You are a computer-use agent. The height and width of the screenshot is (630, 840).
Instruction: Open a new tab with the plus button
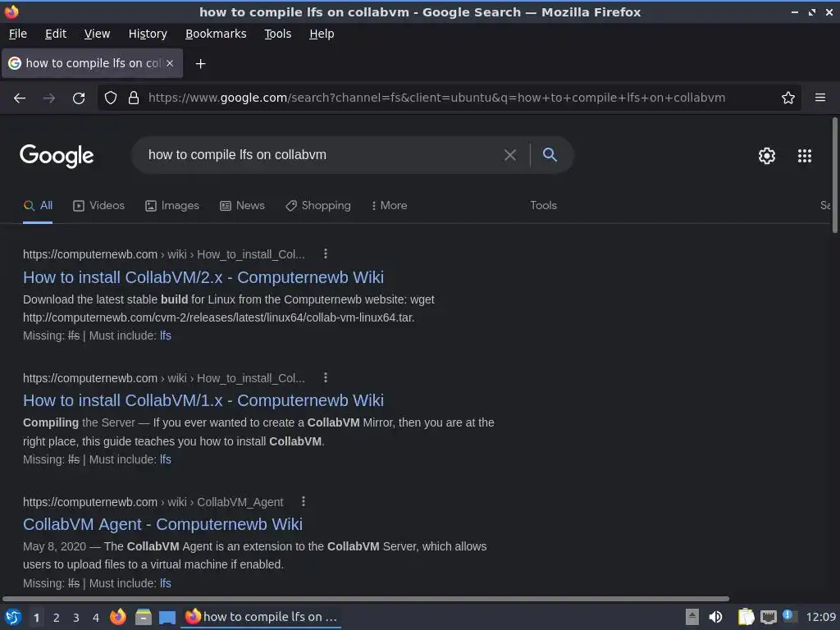pos(200,64)
